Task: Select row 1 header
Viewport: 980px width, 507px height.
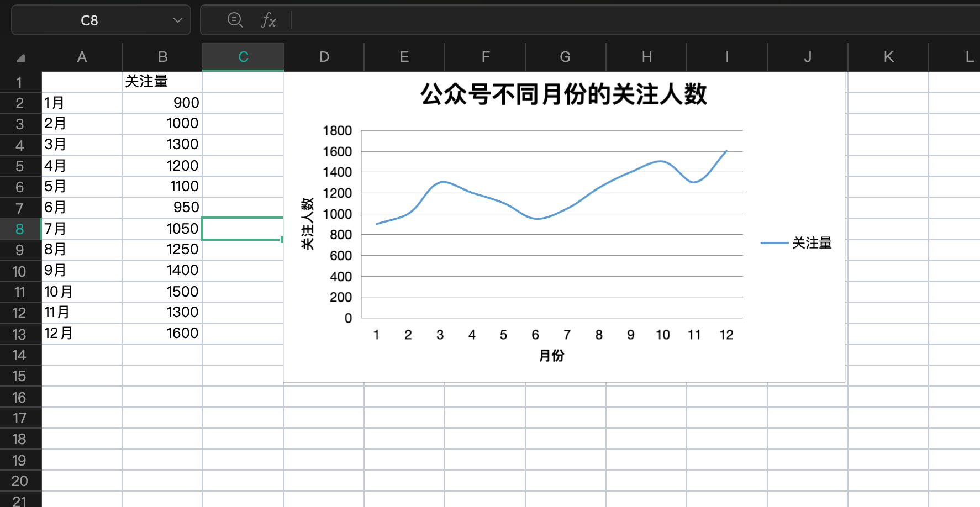Action: tap(20, 82)
